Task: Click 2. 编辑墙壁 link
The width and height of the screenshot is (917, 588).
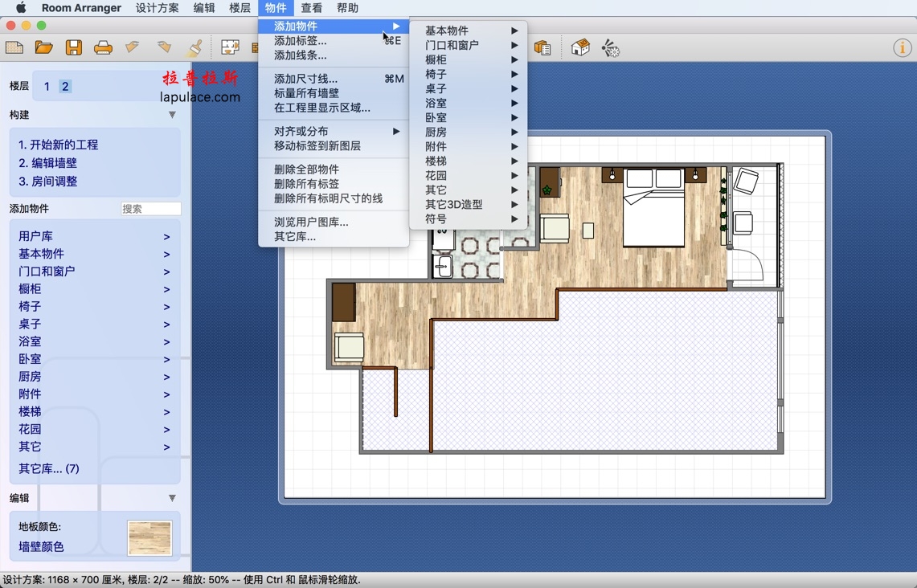Action: point(48,163)
